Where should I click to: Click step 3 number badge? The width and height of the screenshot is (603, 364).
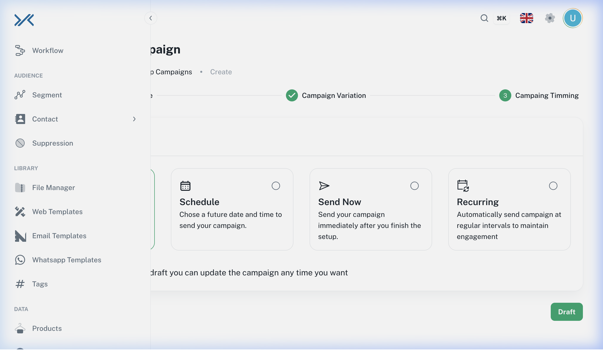[505, 95]
